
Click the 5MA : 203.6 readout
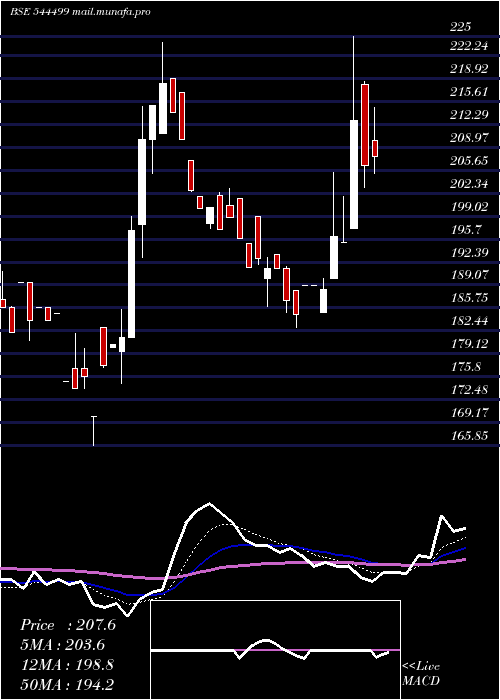pos(62,645)
